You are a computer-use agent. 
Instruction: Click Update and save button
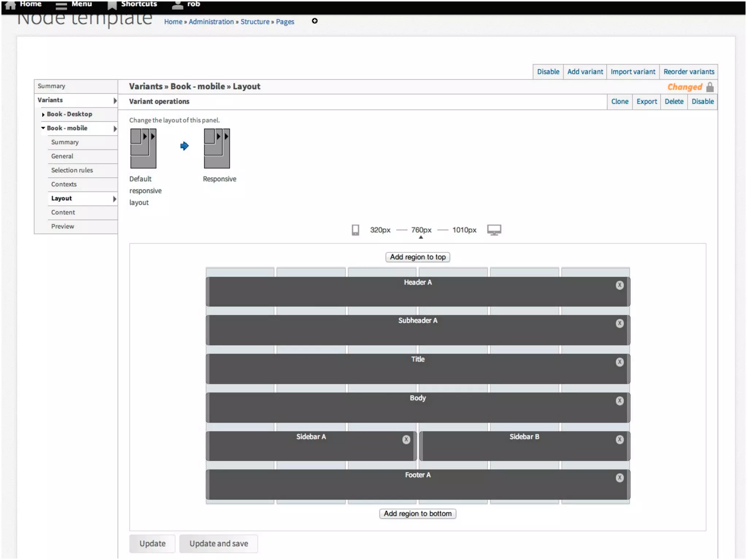[x=218, y=544]
